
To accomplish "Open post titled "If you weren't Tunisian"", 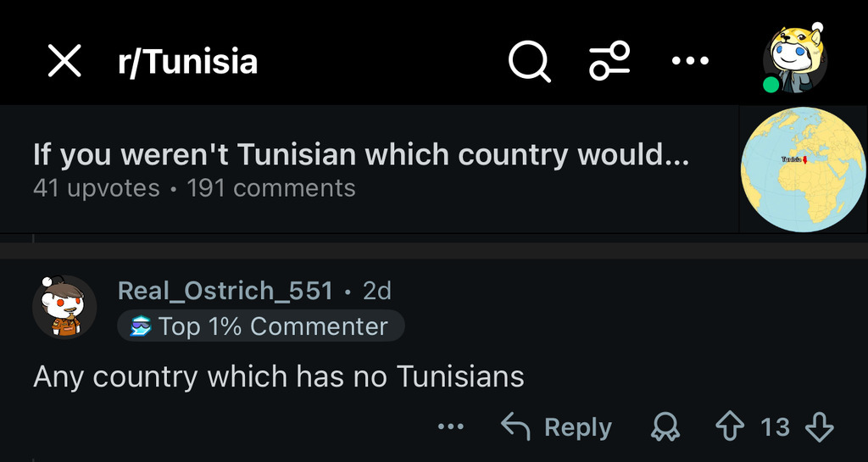I will 360,155.
